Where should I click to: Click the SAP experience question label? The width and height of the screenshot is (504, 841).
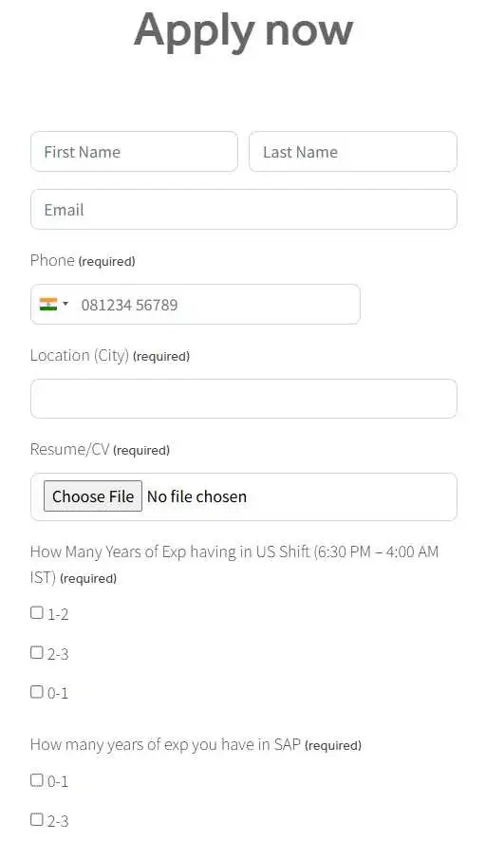coord(196,744)
